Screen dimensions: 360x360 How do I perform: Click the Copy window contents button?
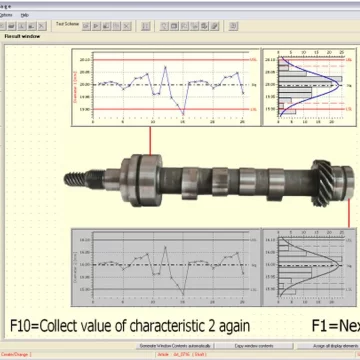pyautogui.click(x=254, y=346)
